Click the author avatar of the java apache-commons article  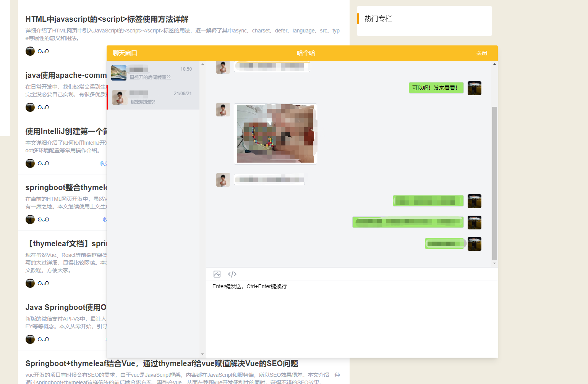pos(30,107)
